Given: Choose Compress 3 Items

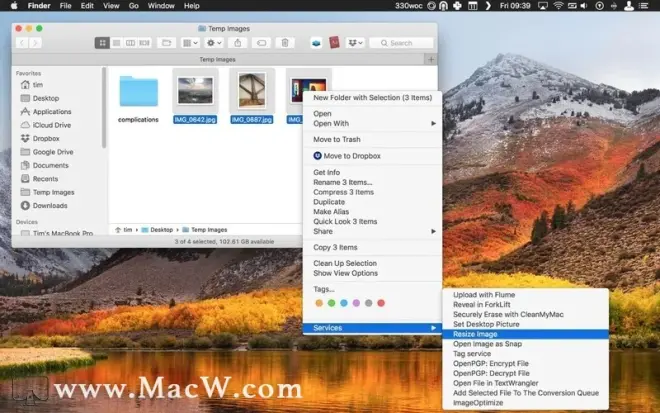Looking at the screenshot, I should 372,192.
